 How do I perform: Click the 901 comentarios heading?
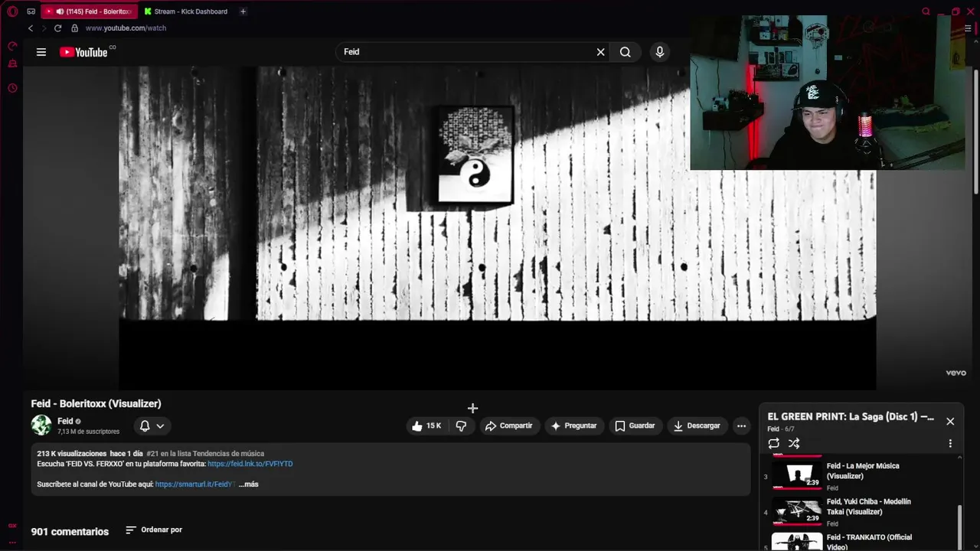[x=70, y=531]
